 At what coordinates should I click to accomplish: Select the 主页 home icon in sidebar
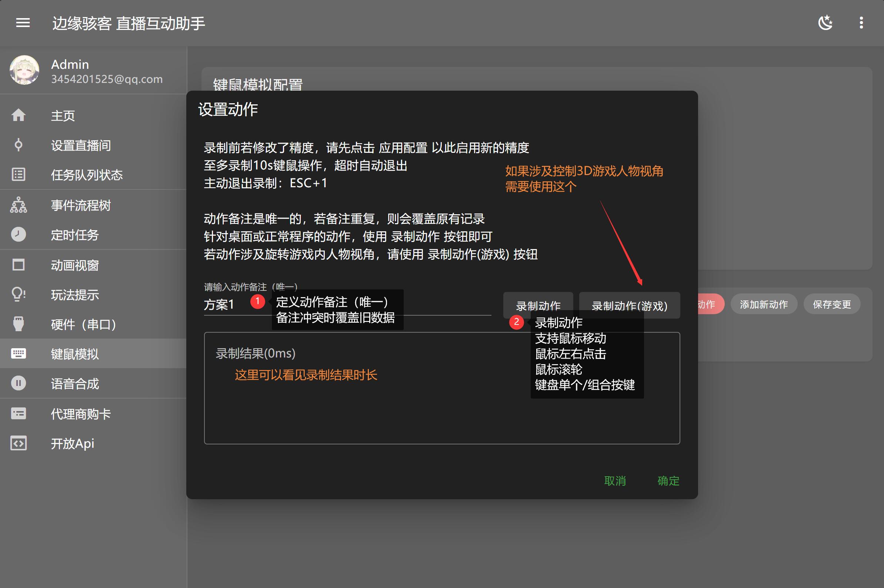pyautogui.click(x=19, y=115)
